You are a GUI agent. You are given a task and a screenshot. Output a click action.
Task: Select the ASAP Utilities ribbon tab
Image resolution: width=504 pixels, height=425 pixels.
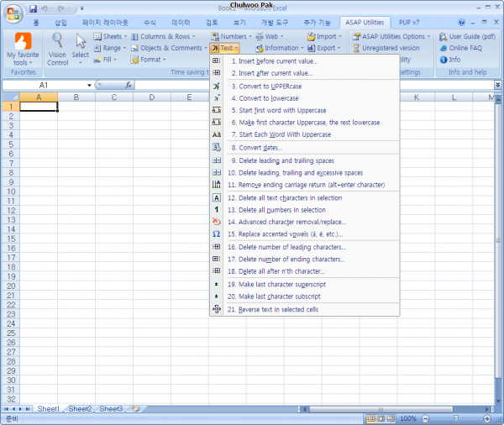365,23
